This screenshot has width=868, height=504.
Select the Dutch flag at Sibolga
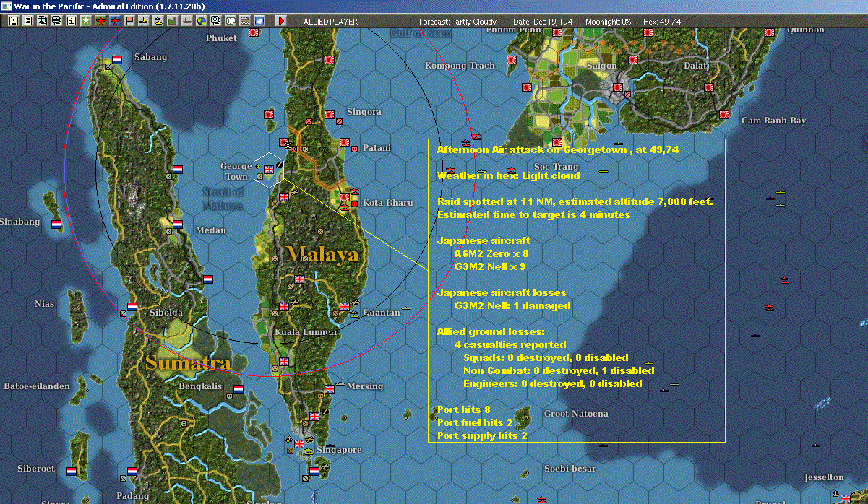click(x=132, y=306)
